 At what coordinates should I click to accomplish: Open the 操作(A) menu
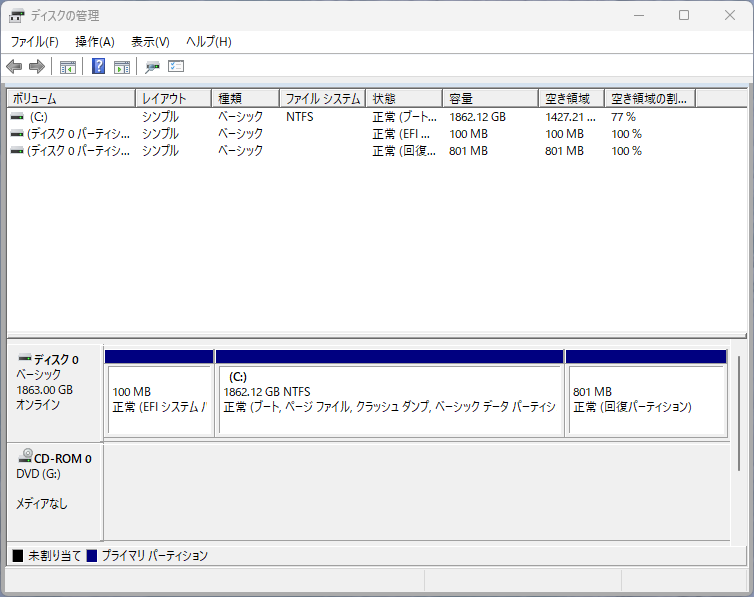[x=95, y=42]
